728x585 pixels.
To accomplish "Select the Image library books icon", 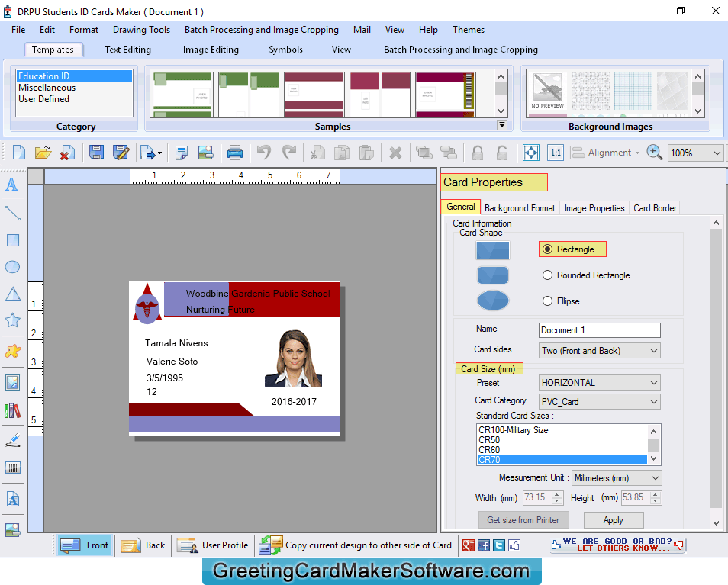I will pyautogui.click(x=12, y=410).
